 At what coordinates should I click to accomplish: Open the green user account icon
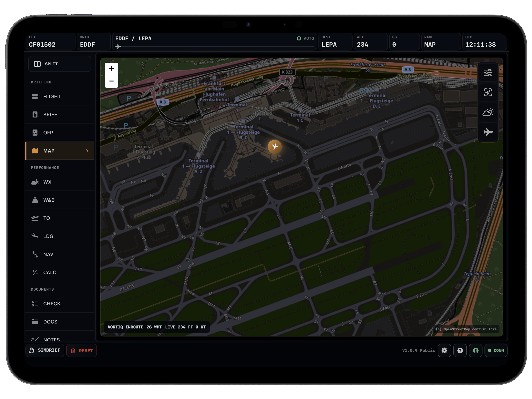coord(476,350)
